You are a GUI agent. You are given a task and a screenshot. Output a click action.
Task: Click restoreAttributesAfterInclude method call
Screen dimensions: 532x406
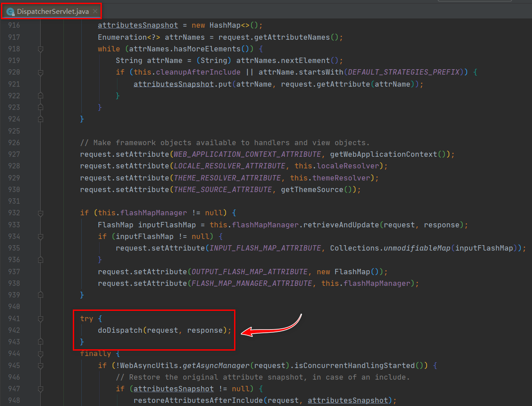(198, 401)
